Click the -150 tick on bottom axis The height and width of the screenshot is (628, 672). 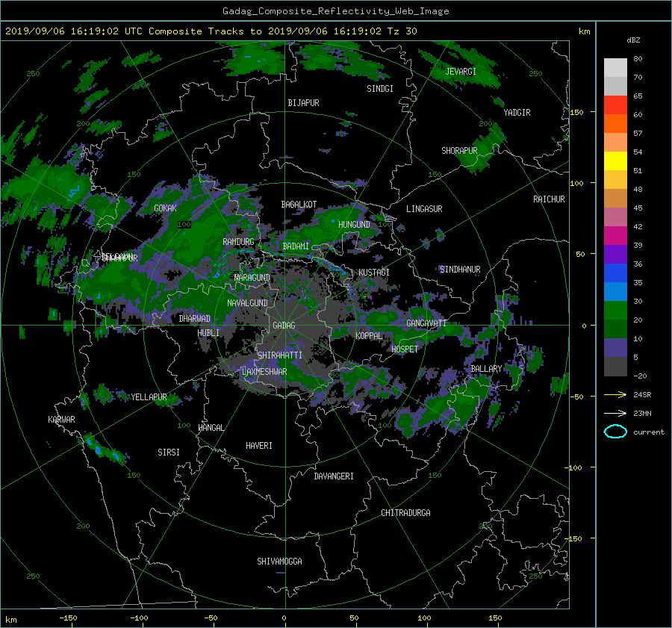click(x=68, y=618)
